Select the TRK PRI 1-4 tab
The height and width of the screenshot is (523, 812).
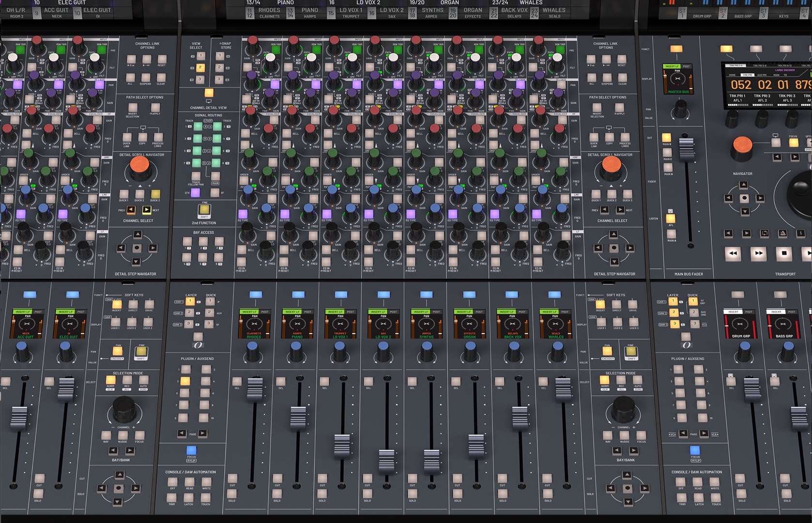(x=736, y=65)
